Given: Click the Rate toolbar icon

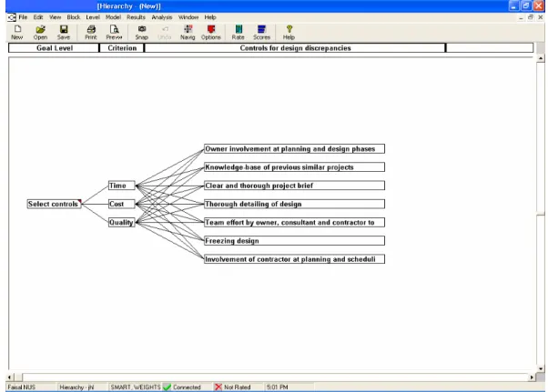Looking at the screenshot, I should click(238, 33).
